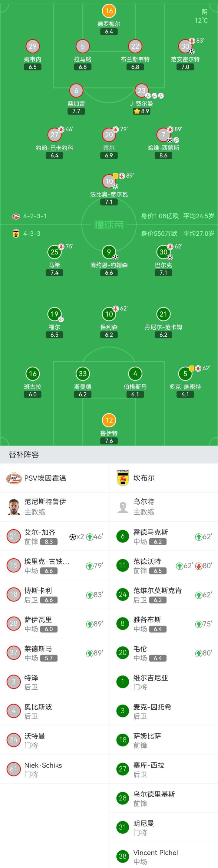View coach 范尼斯特鲁伊 profile photo

click(x=14, y=507)
